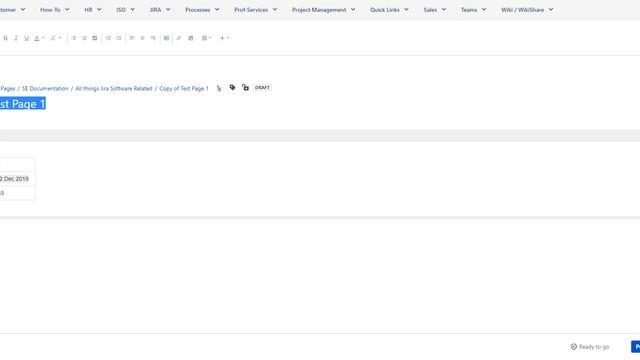Screen dimensions: 640x360
Task: Open the HR menu
Action: click(x=93, y=9)
